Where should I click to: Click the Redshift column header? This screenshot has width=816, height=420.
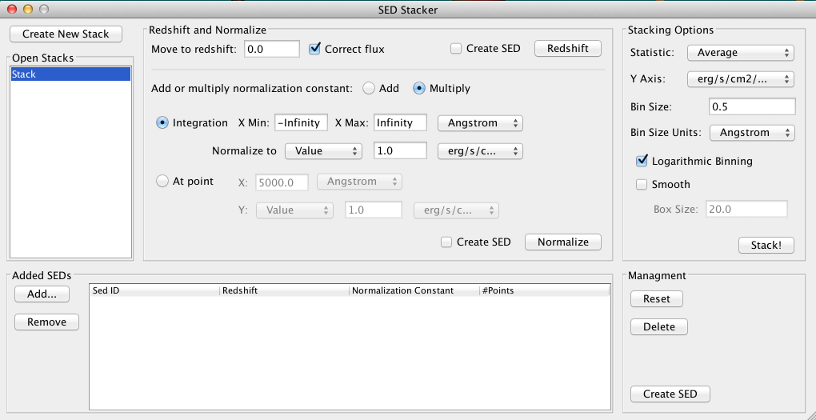click(x=285, y=291)
